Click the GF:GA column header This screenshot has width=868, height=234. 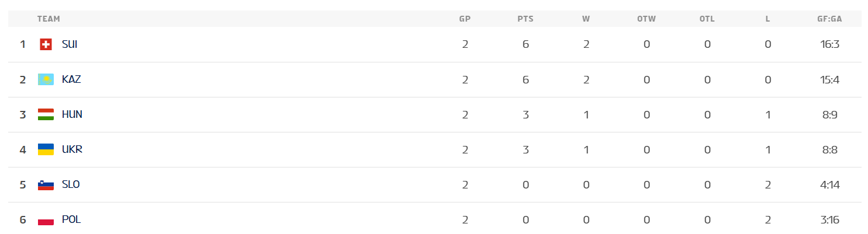[x=829, y=19]
